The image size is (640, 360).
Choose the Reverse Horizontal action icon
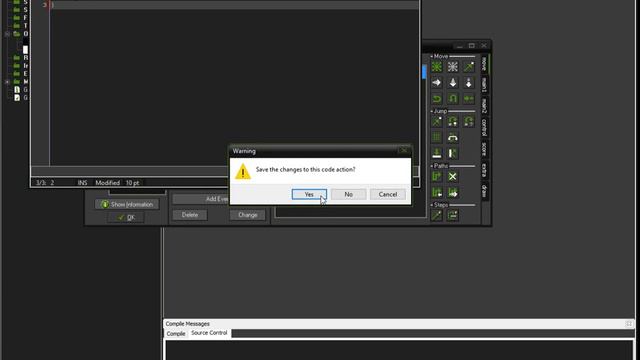[437, 98]
